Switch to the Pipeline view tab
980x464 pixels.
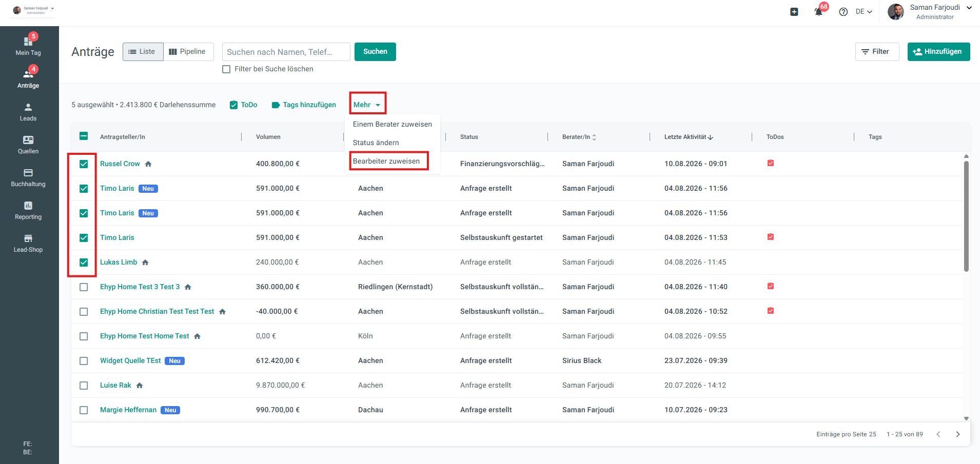point(188,52)
